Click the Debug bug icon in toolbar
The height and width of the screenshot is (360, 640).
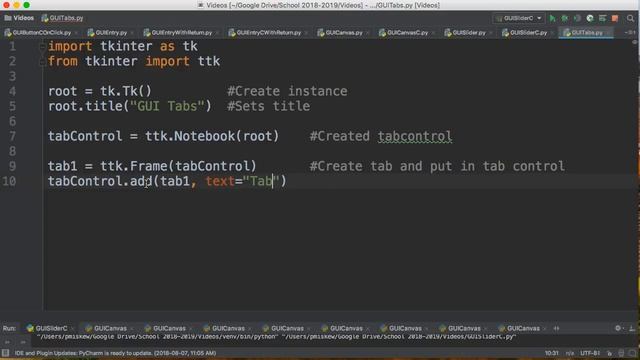565,18
